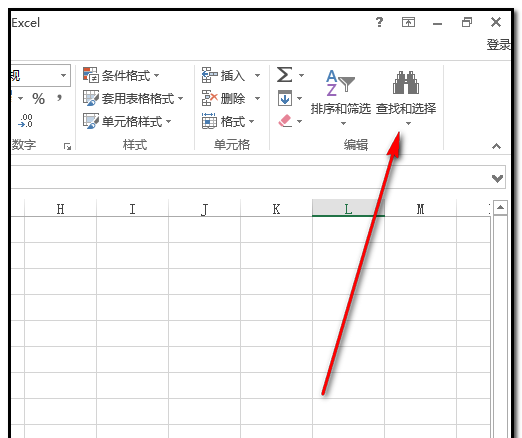Viewport: 522px width, 438px height.
Task: Open Find & Select (查找和选择) binoculars
Action: [406, 97]
